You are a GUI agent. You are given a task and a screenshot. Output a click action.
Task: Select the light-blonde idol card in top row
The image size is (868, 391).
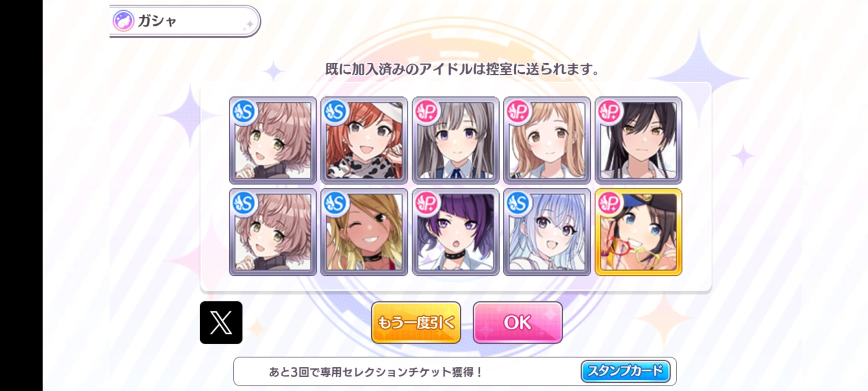[x=547, y=140]
